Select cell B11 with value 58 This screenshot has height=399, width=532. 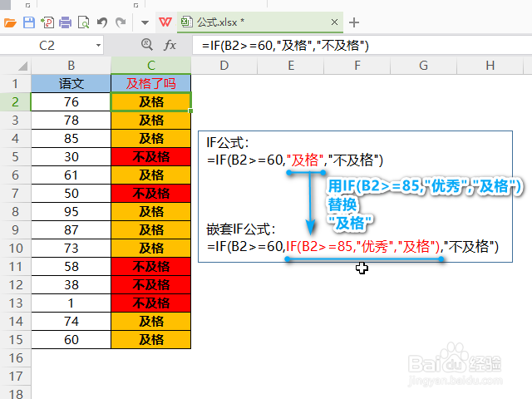pos(71,266)
